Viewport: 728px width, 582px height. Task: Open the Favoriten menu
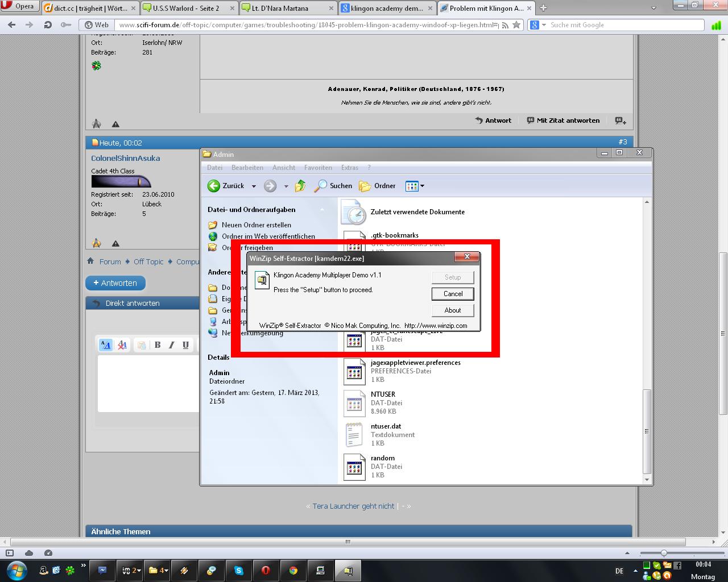point(318,168)
